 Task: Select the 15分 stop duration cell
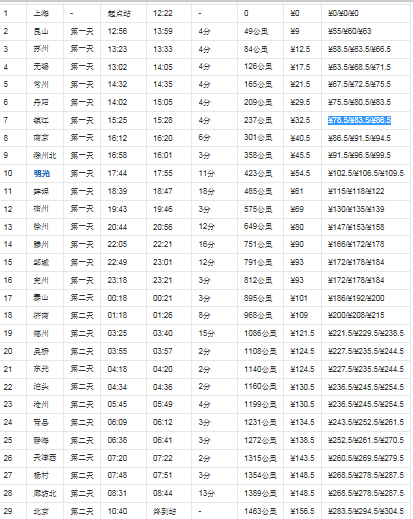tap(207, 333)
